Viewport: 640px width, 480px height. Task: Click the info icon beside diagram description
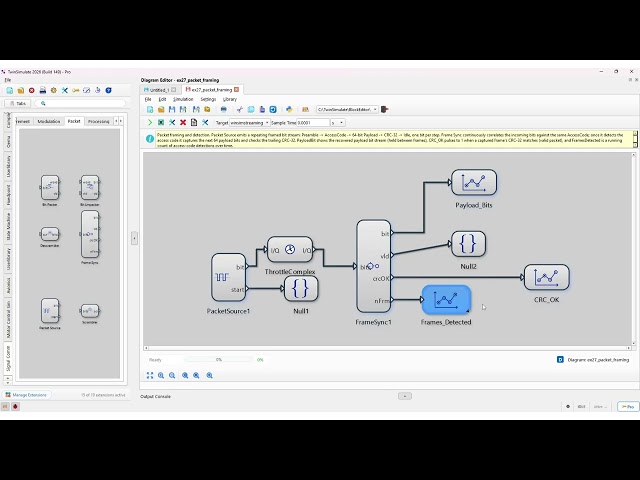tap(150, 139)
